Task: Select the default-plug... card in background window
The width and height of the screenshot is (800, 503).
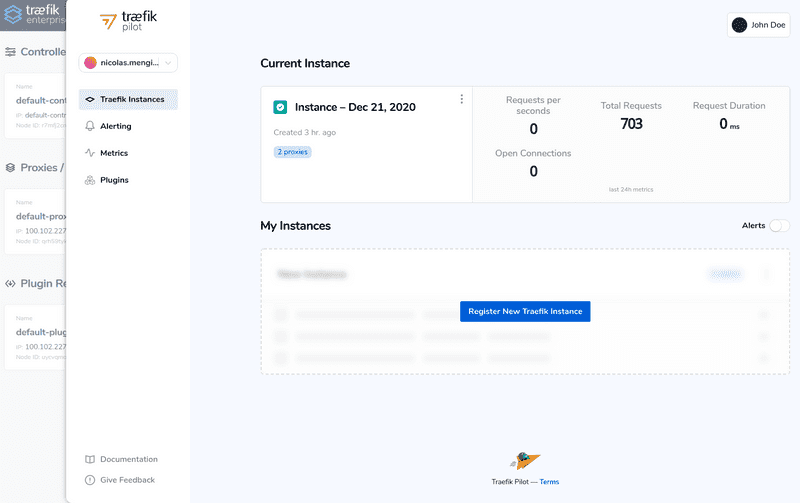Action: tap(35, 337)
